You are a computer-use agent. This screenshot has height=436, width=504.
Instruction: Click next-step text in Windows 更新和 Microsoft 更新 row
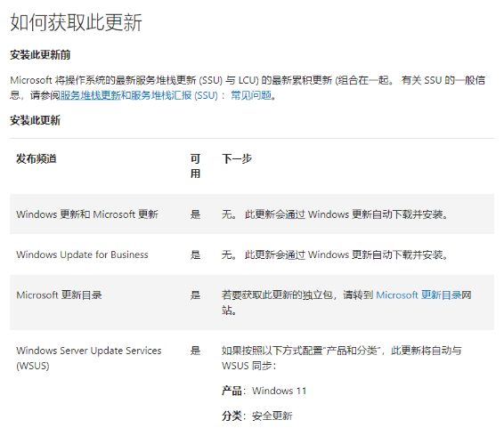point(335,214)
